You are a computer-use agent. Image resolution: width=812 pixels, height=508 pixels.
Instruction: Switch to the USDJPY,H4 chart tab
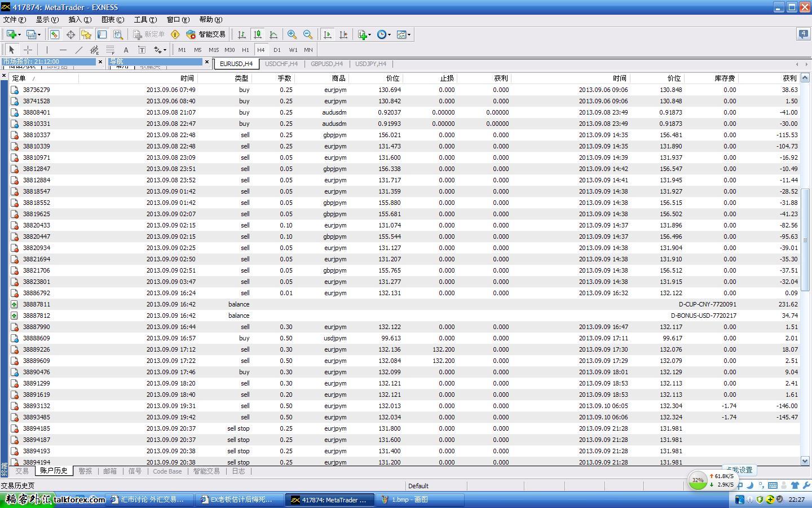coord(370,64)
